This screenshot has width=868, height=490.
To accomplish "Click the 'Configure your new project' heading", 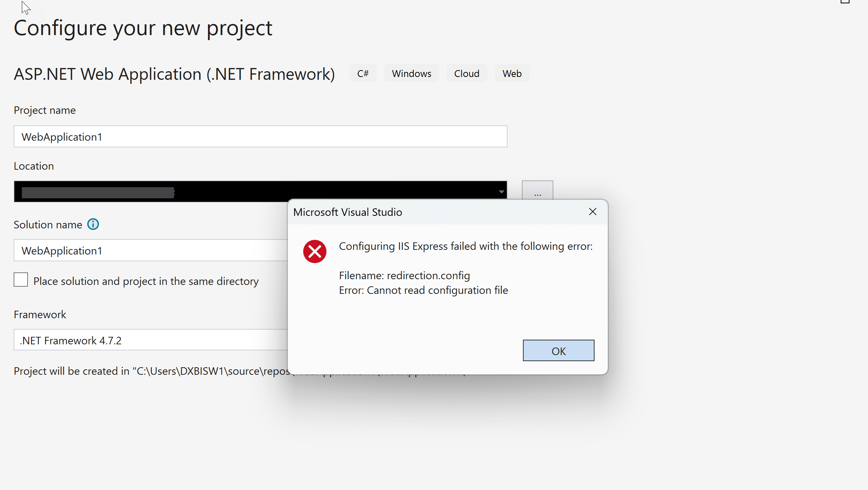I will [143, 28].
